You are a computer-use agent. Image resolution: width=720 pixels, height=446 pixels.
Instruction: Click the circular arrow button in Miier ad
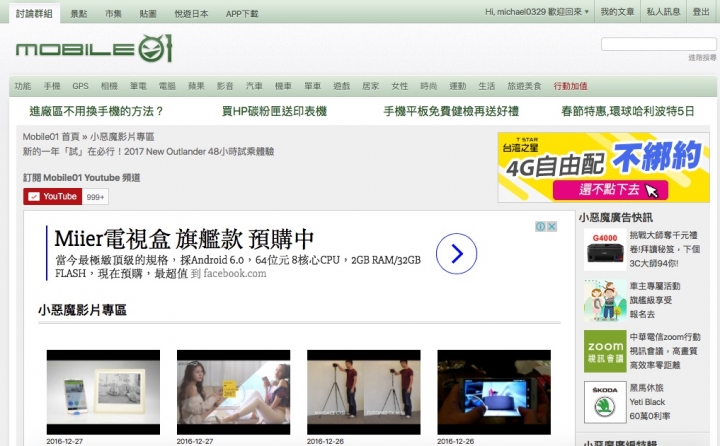pyautogui.click(x=456, y=254)
